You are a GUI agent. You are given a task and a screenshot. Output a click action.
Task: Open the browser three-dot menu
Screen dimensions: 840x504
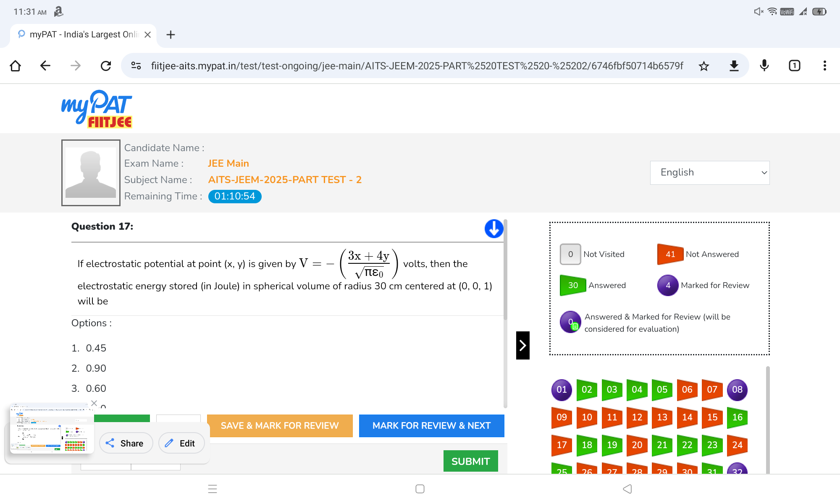click(825, 66)
